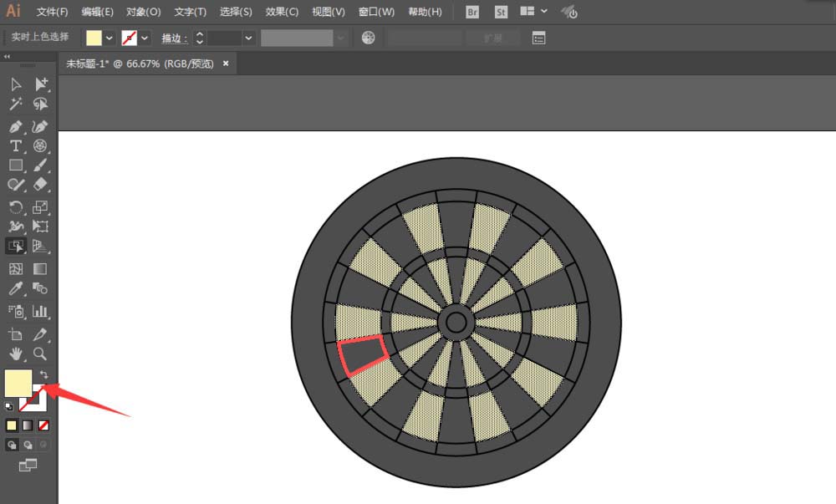Select the Gradient tool
836x504 pixels.
tap(40, 268)
